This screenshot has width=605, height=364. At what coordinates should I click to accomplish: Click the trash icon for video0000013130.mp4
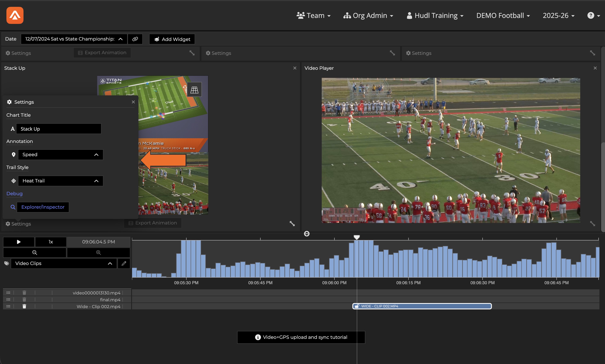click(x=24, y=293)
